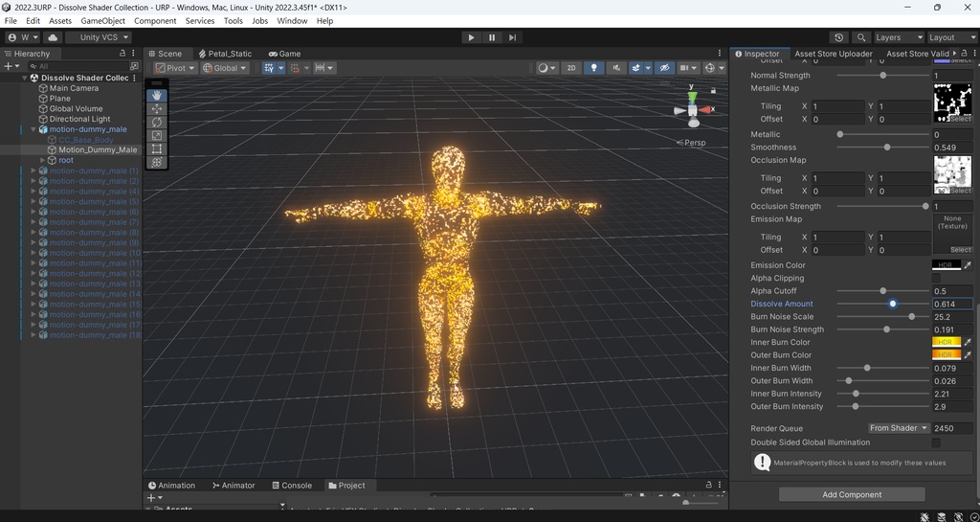Switch to the Console tab

pyautogui.click(x=292, y=485)
